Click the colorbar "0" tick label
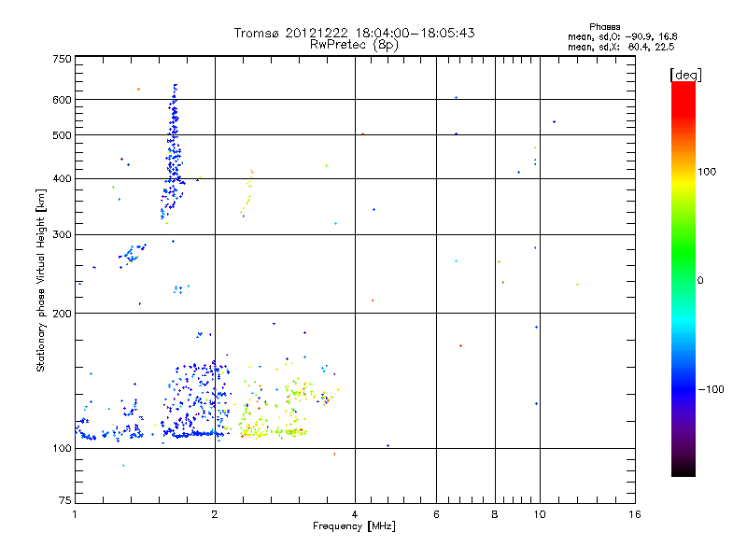Image resolution: width=747 pixels, height=560 pixels. [x=700, y=281]
